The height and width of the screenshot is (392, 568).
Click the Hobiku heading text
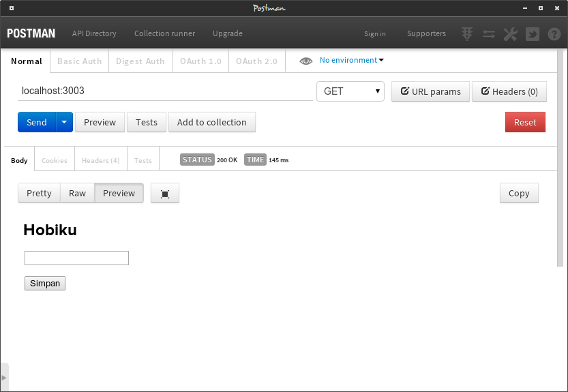click(50, 230)
